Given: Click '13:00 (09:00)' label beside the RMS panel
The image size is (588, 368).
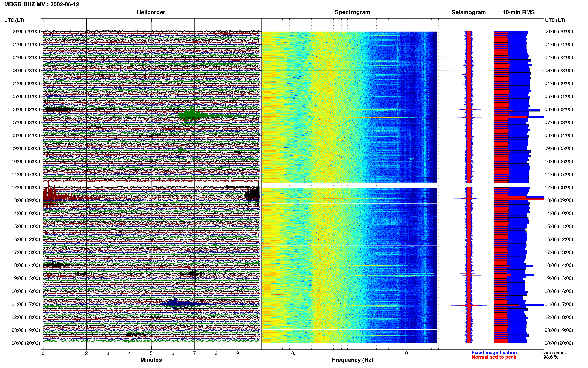Looking at the screenshot, I should (x=559, y=200).
